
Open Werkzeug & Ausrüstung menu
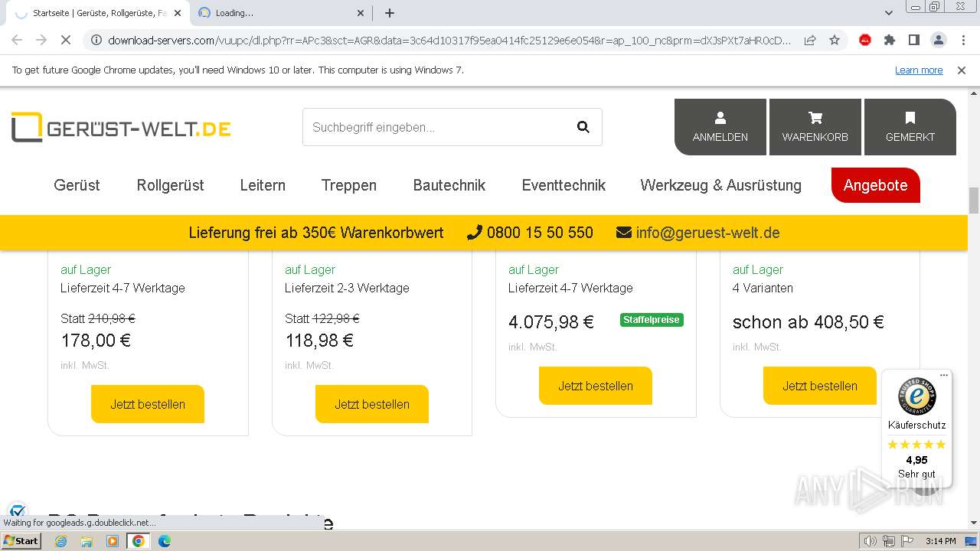click(721, 185)
